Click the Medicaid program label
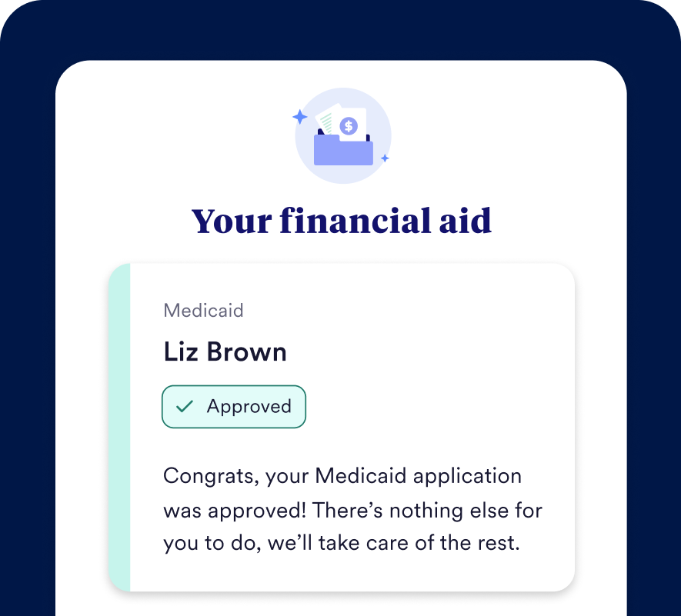Image resolution: width=681 pixels, height=616 pixels. coord(203,311)
